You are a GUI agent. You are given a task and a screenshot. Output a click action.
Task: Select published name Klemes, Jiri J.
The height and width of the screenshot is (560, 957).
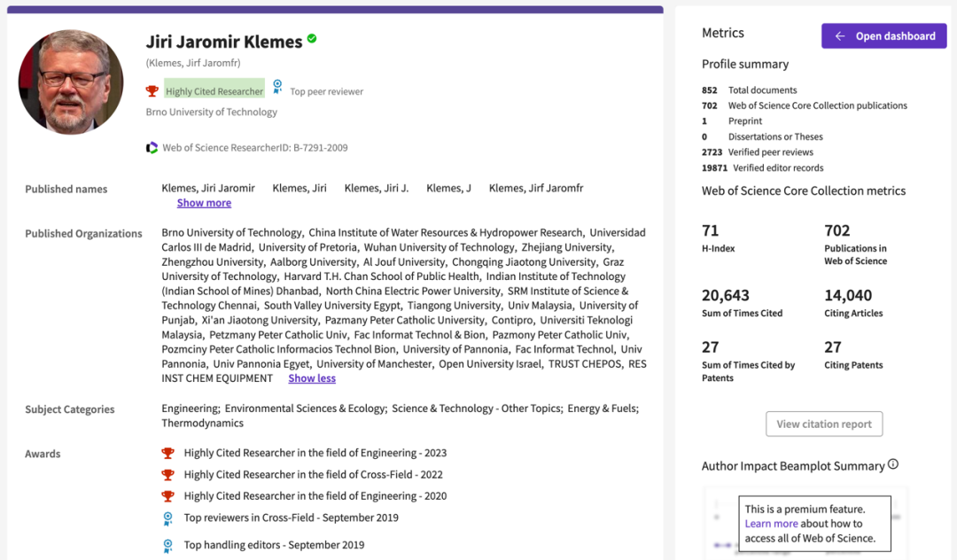pyautogui.click(x=377, y=188)
